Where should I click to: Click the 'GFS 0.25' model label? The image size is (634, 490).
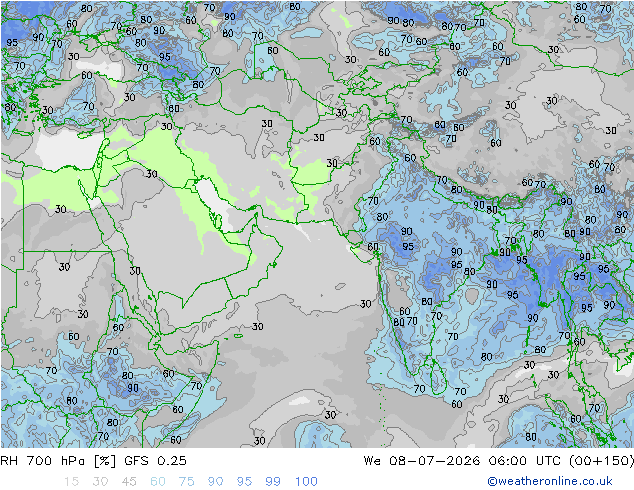click(155, 461)
